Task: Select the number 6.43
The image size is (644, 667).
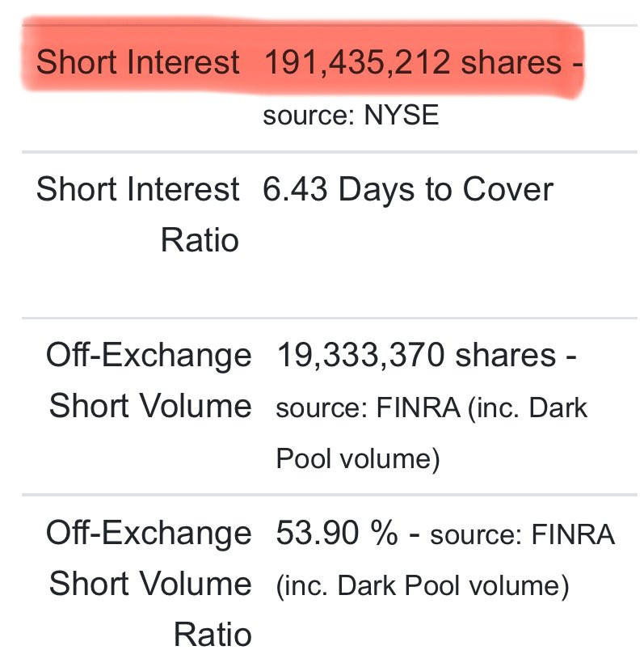Action: [295, 189]
